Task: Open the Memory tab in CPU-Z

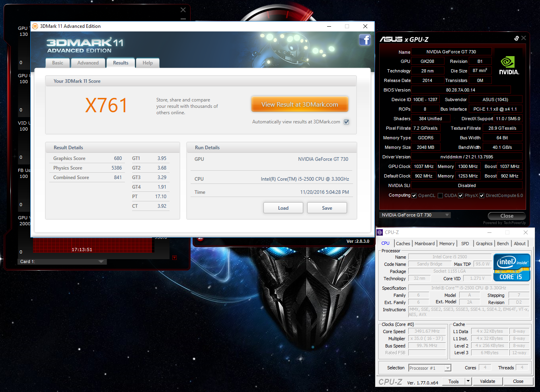Action: point(447,244)
